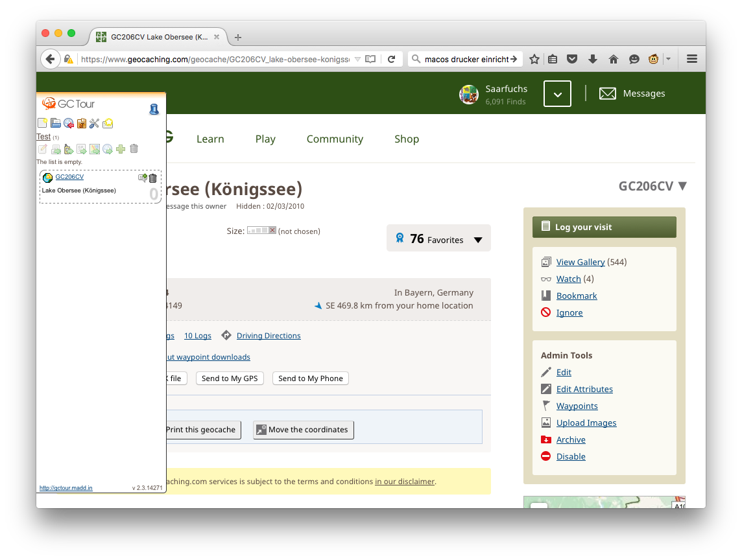Click the blue pin icon in GC Tour
The image size is (742, 560).
tap(154, 110)
